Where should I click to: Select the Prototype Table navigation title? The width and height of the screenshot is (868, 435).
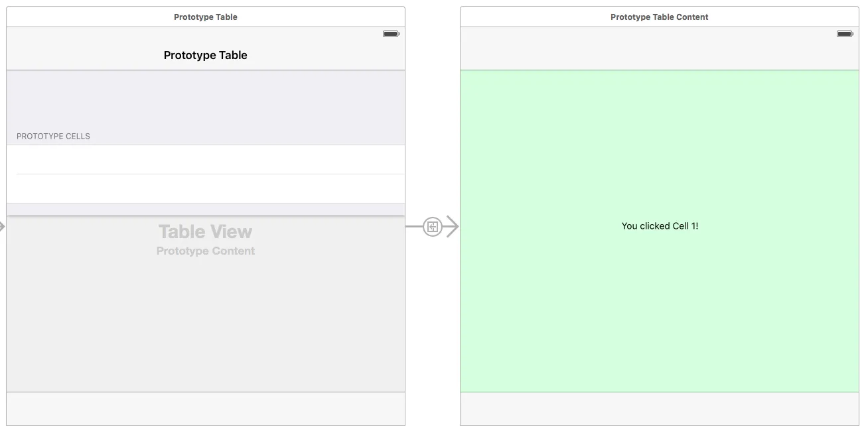click(x=206, y=55)
